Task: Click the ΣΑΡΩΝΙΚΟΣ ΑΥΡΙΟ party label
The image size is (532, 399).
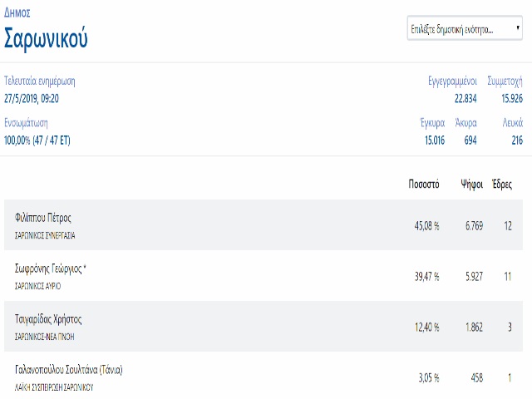Action: click(37, 286)
